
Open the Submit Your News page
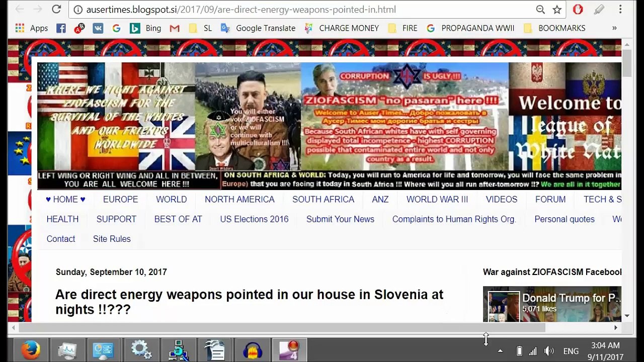(340, 219)
